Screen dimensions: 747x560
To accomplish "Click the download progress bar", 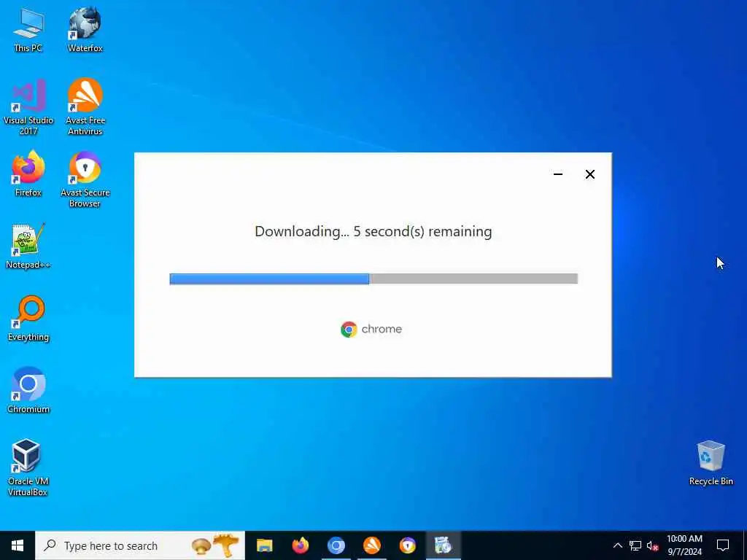I will [373, 279].
